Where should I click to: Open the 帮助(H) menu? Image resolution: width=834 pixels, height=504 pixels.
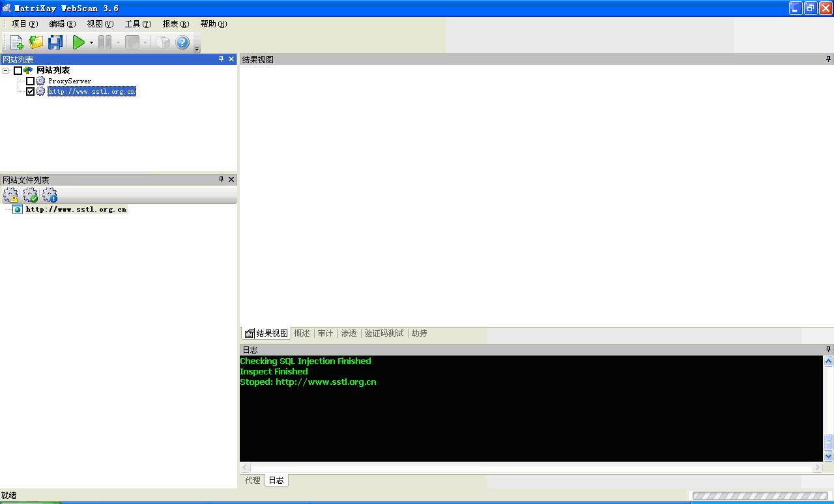[x=214, y=23]
